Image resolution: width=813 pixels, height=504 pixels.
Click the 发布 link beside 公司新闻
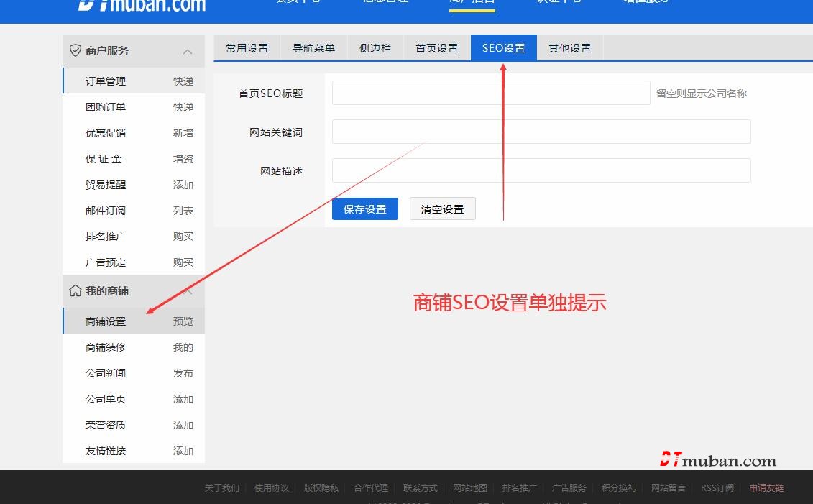[183, 373]
